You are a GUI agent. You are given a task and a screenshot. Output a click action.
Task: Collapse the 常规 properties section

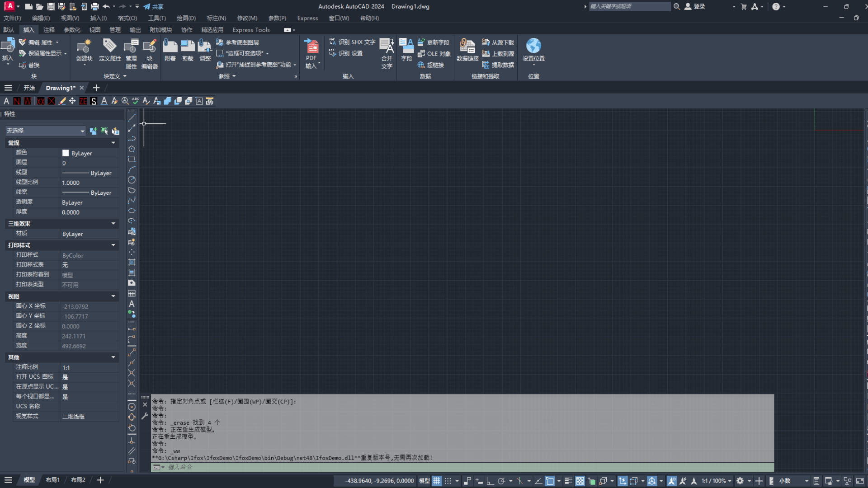[x=113, y=143]
